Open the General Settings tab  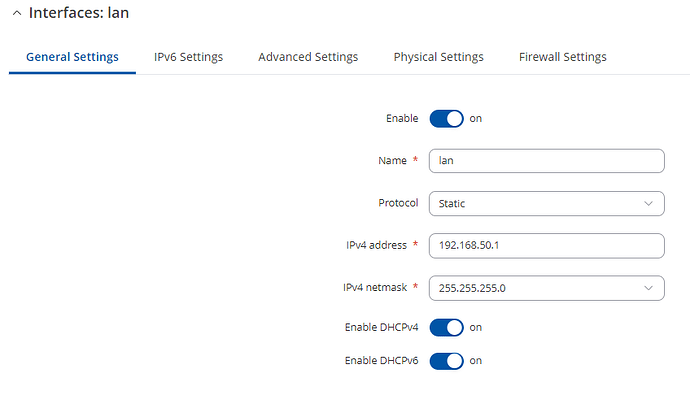[x=72, y=57]
